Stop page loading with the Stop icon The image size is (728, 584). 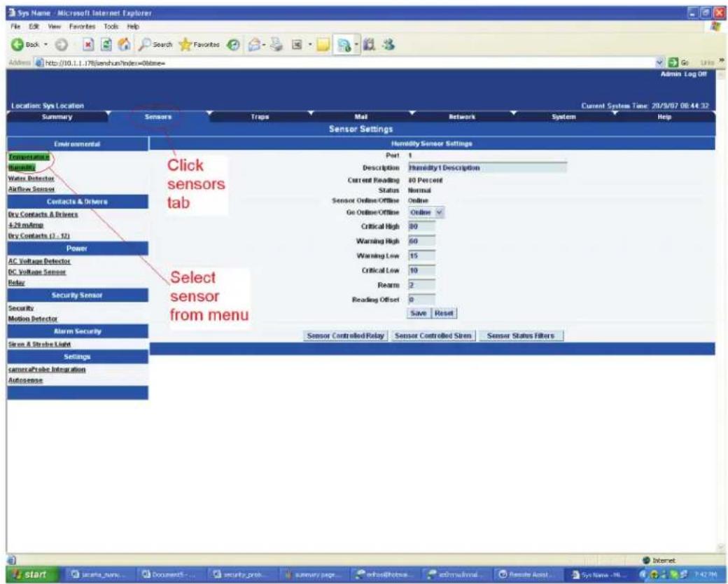89,45
